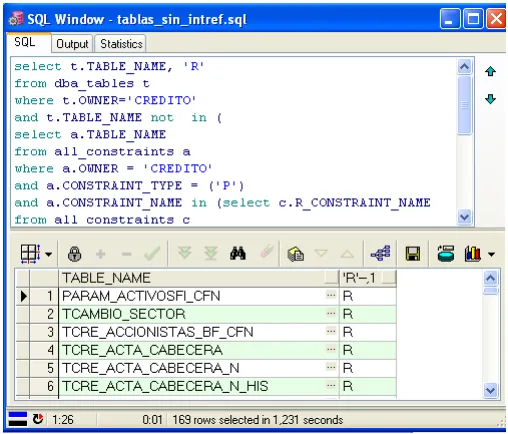
Task: Click the 'where t.OWNER='CREDITO'' line
Action: click(105, 100)
